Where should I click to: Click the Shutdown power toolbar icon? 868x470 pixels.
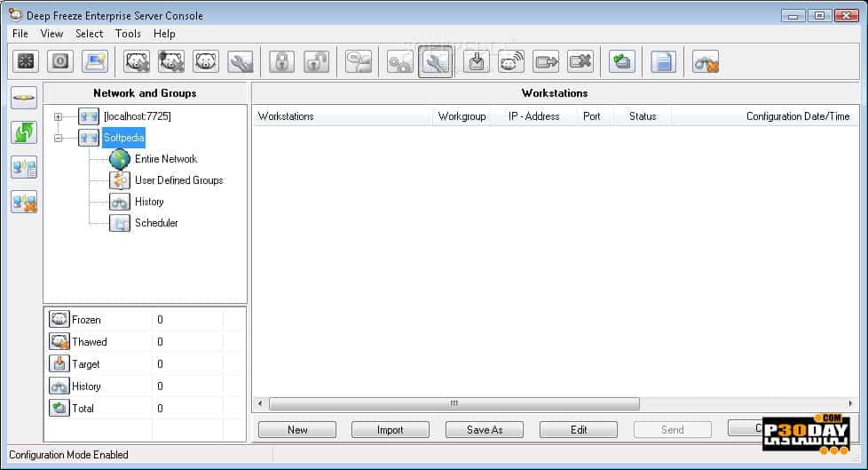click(x=60, y=61)
